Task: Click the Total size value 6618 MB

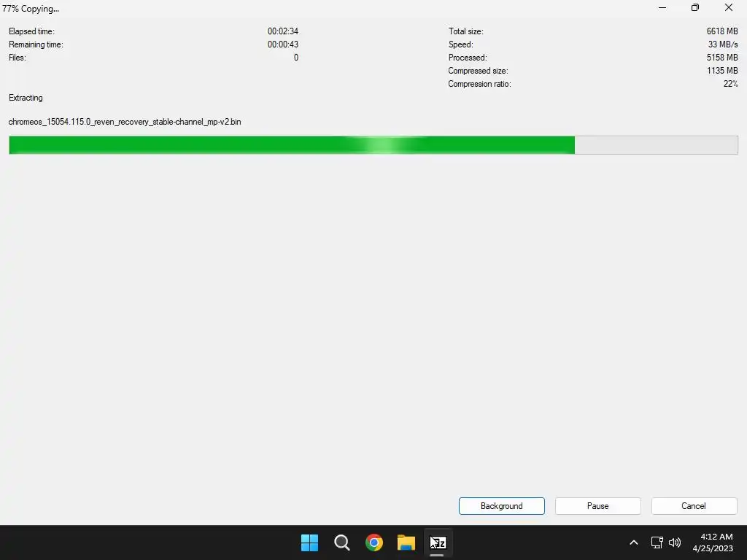Action: [722, 31]
